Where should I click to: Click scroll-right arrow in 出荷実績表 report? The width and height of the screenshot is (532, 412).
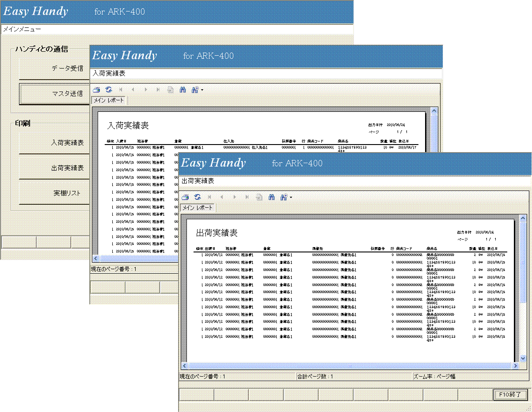pos(515,366)
